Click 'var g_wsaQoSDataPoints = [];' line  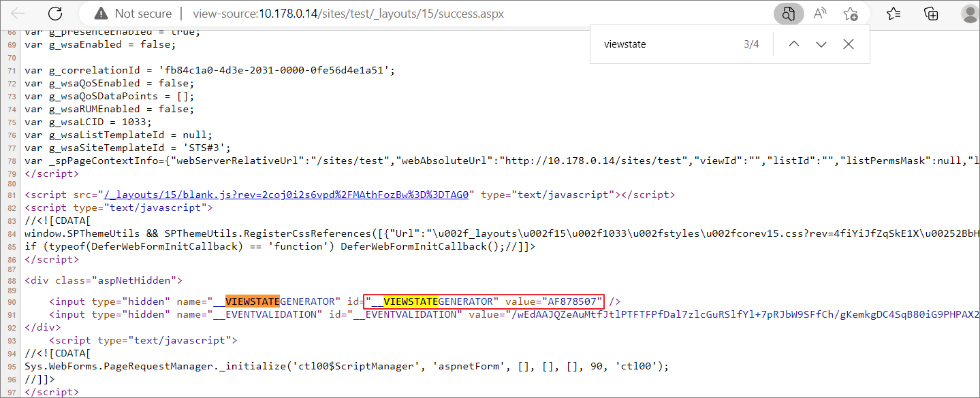coord(108,96)
